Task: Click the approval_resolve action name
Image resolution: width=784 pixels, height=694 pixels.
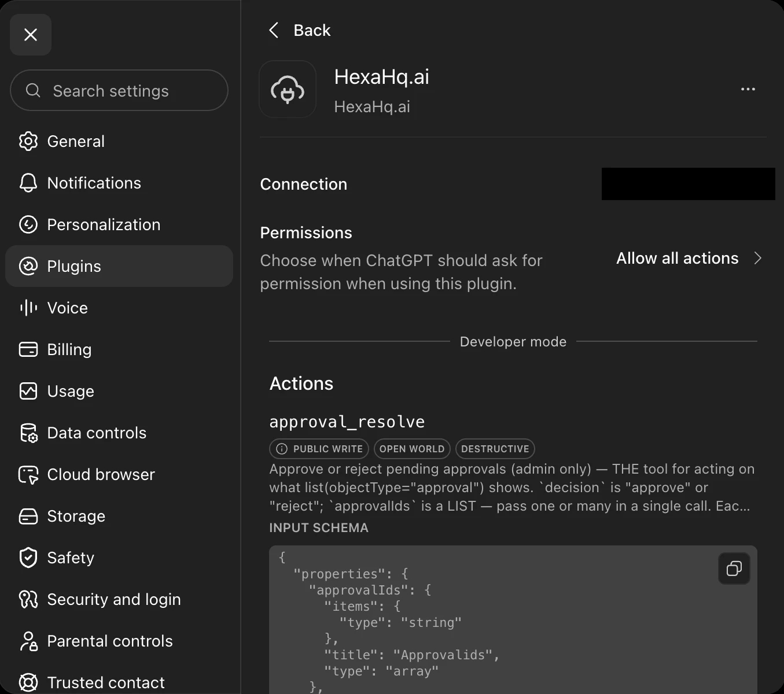Action: click(x=347, y=422)
